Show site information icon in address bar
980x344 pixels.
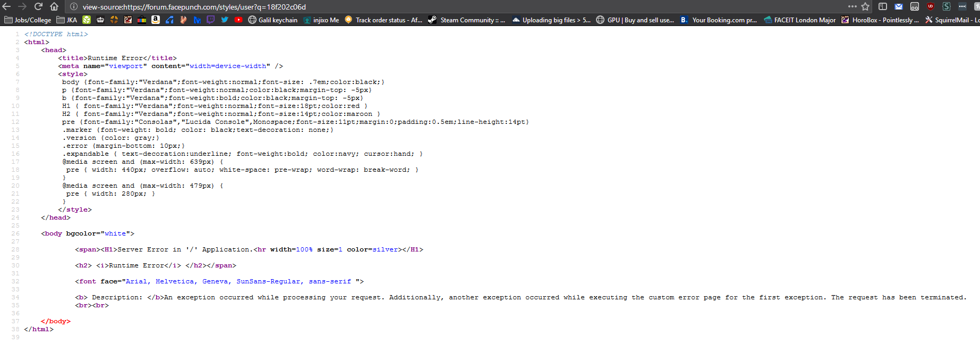point(74,7)
